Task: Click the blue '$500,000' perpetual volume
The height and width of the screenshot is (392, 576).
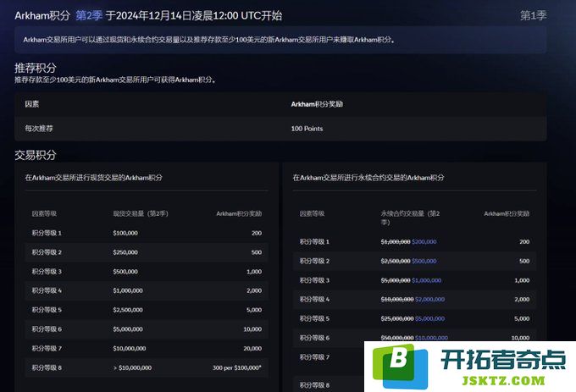Action: pyautogui.click(x=424, y=261)
